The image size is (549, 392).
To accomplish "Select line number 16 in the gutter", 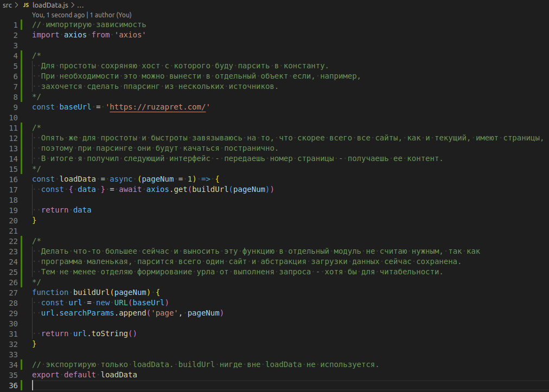I will click(14, 179).
